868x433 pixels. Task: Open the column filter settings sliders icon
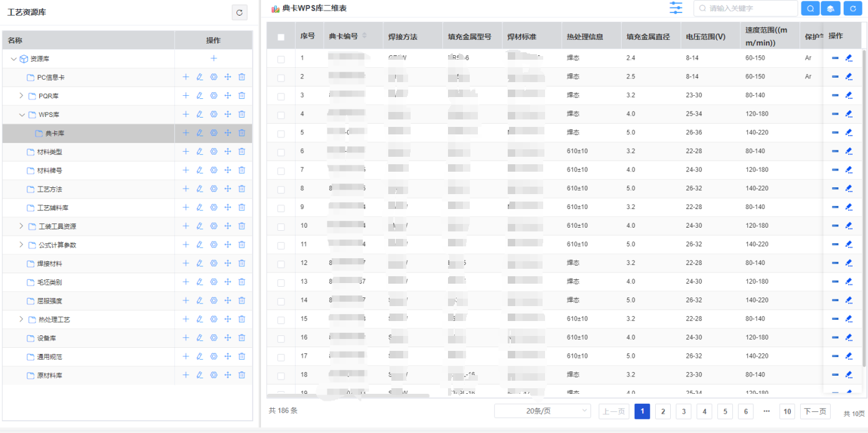coord(676,8)
